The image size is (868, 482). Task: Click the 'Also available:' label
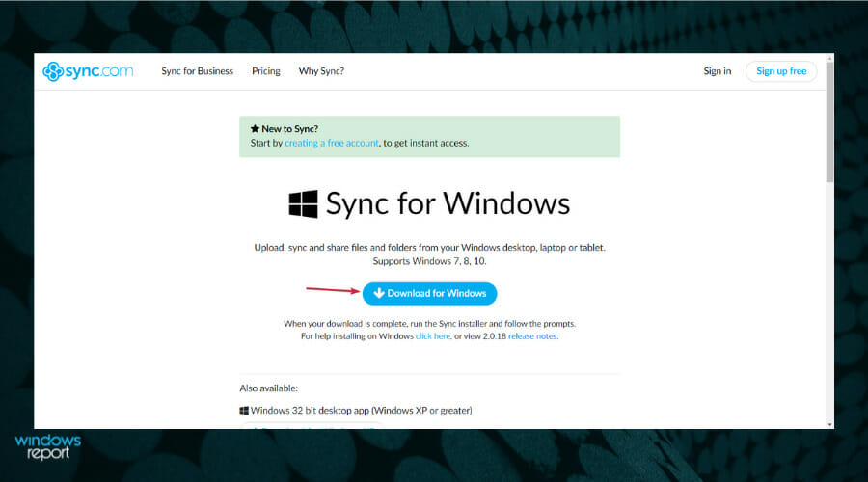[x=268, y=388]
